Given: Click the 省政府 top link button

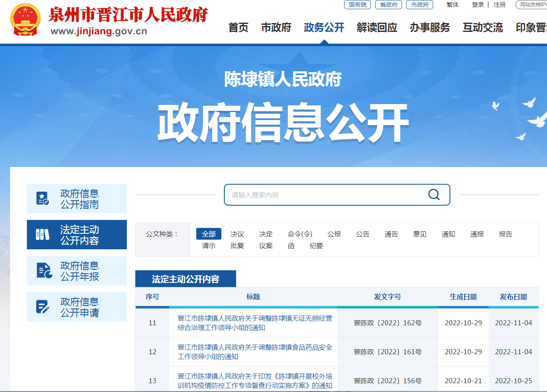Looking at the screenshot, I should pyautogui.click(x=389, y=5).
